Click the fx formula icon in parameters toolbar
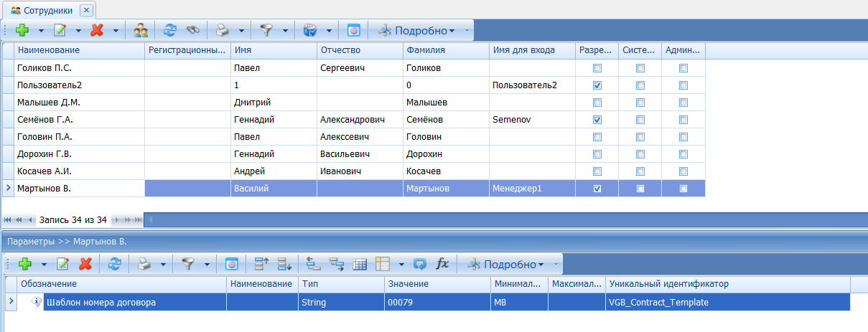This screenshot has width=868, height=332. click(x=442, y=264)
